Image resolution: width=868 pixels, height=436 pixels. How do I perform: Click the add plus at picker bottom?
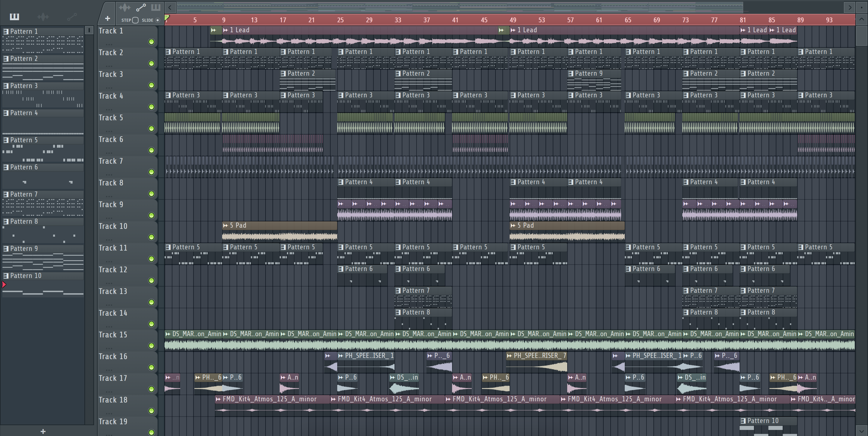tap(43, 431)
